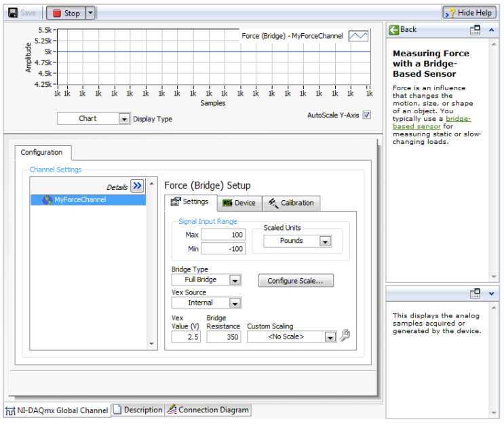Click the Vex Value field

coord(186,337)
